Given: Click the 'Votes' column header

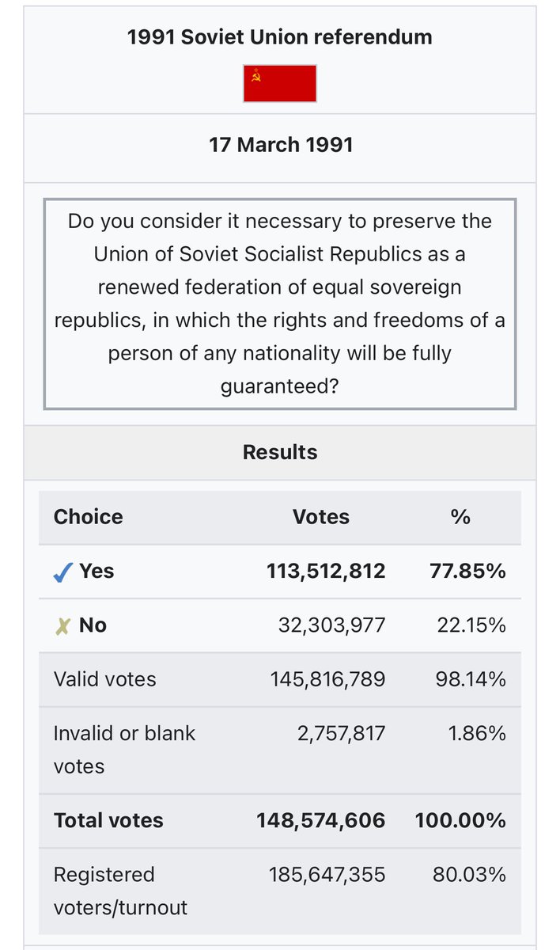Looking at the screenshot, I should pos(321,517).
